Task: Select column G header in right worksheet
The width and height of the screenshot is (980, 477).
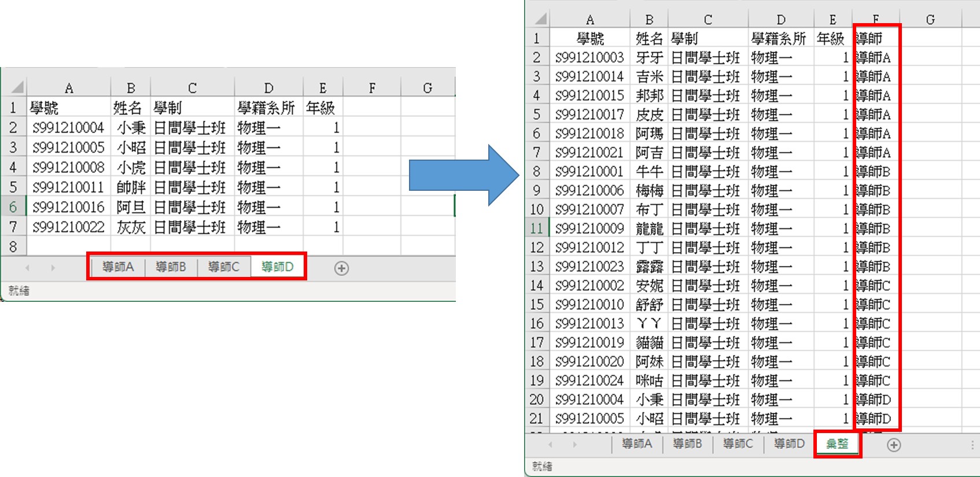Action: pyautogui.click(x=930, y=20)
